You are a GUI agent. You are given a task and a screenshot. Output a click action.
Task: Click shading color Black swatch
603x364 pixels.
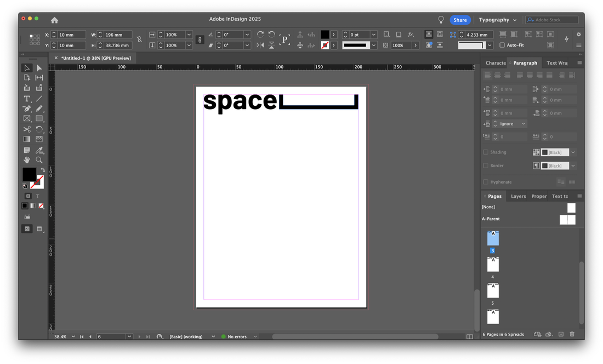(x=555, y=152)
